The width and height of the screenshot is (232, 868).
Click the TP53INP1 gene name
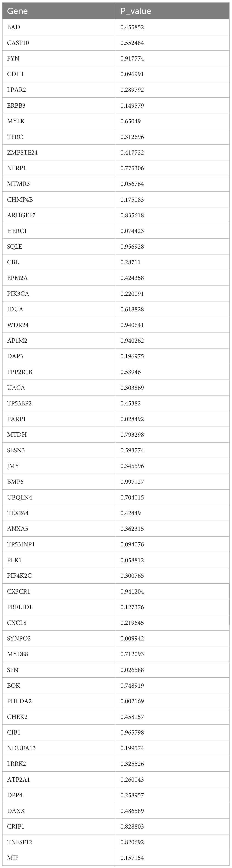[21, 545]
